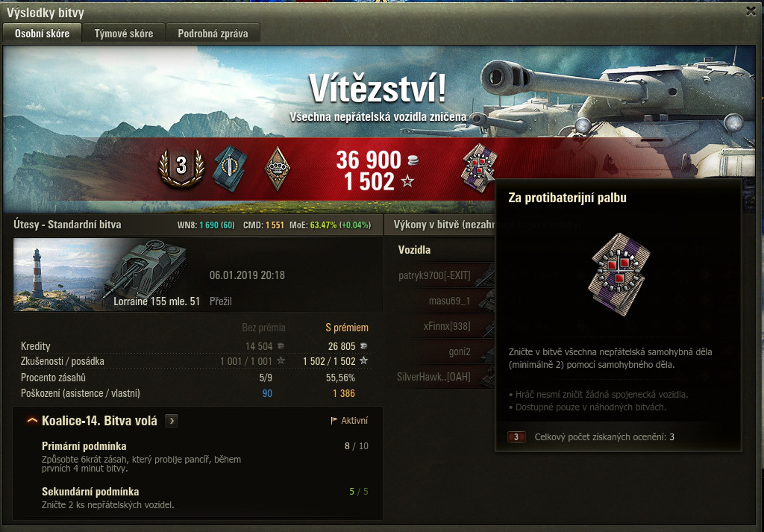The width and height of the screenshot is (764, 532).
Task: Open the Podrobná zpráva tab
Action: [x=213, y=34]
